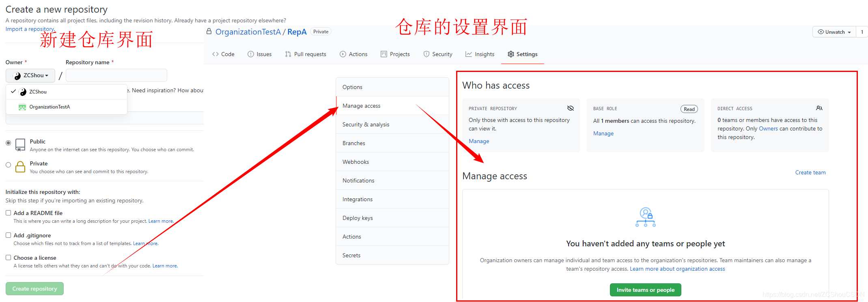Image resolution: width=868 pixels, height=302 pixels.
Task: Open the ZCShou owner dropdown
Action: (x=30, y=76)
